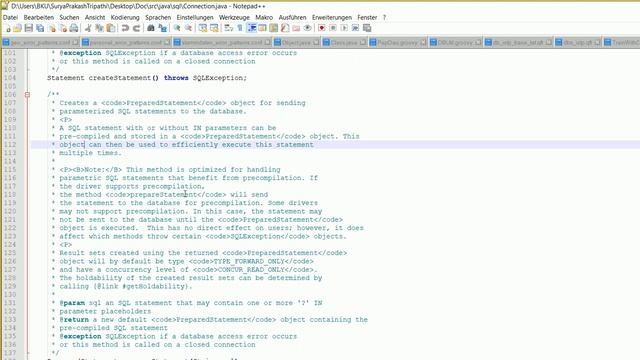Open Folder as Workspace panel
640x360 pixels.
point(296,28)
